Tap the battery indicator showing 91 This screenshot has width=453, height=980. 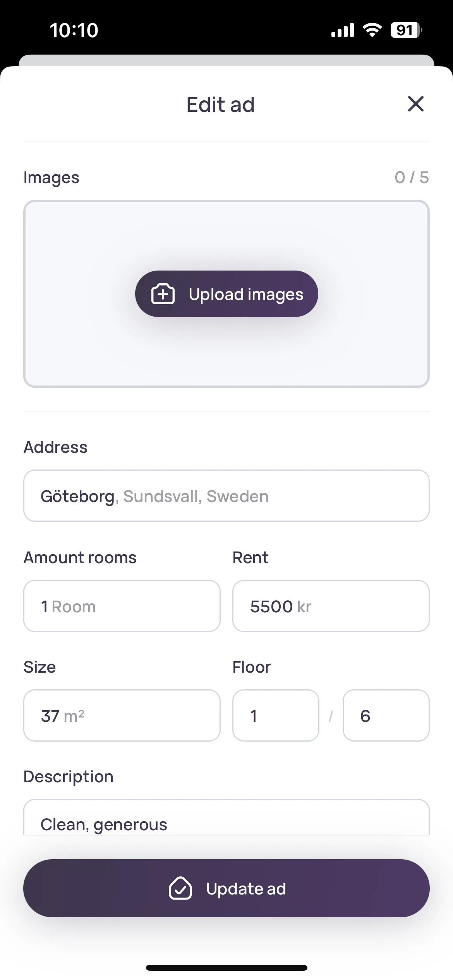406,30
